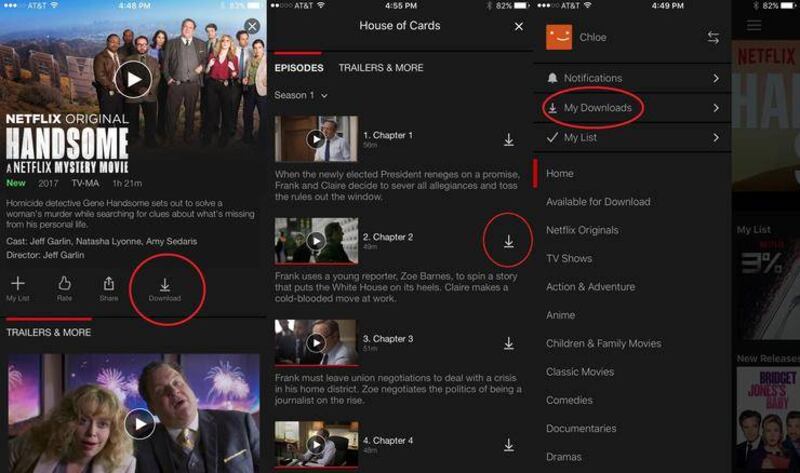The image size is (800, 473).
Task: Download Chapter 2 episode
Action: tap(508, 242)
